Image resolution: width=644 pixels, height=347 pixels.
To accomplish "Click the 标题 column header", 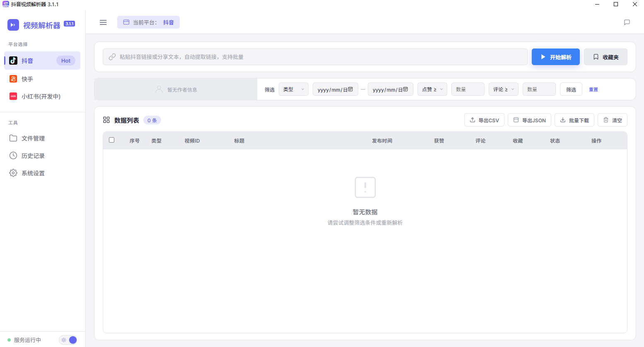I will point(239,141).
